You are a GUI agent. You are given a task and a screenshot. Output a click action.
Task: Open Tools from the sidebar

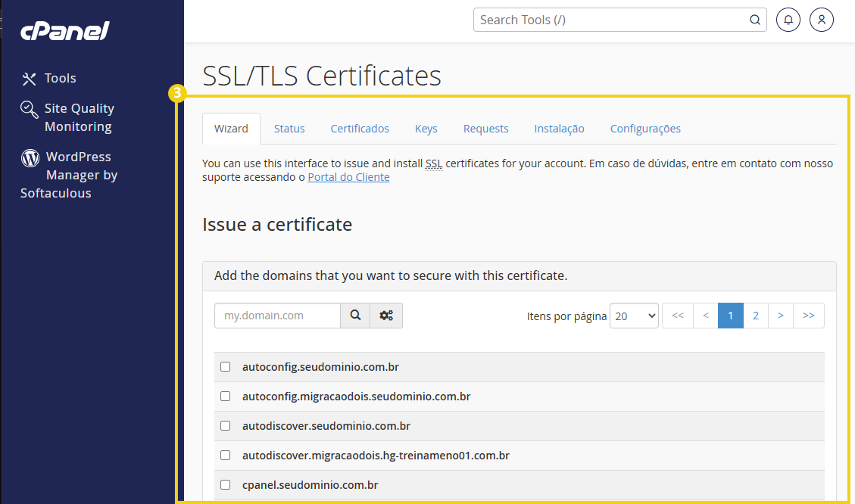48,79
